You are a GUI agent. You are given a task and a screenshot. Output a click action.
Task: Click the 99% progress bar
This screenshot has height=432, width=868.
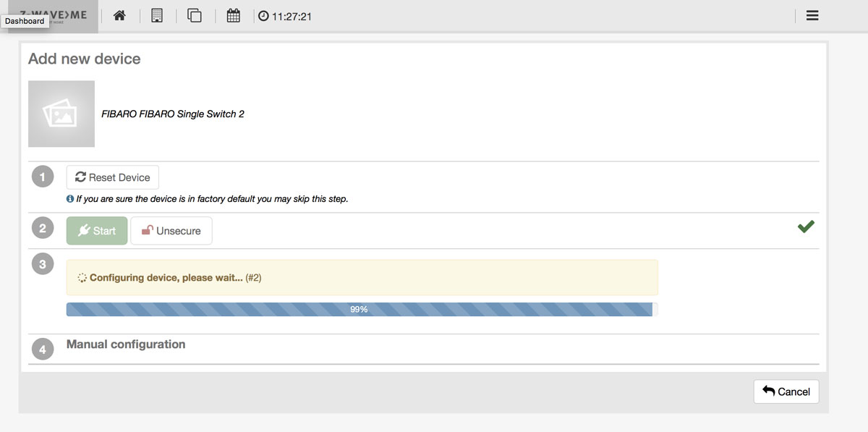point(359,310)
